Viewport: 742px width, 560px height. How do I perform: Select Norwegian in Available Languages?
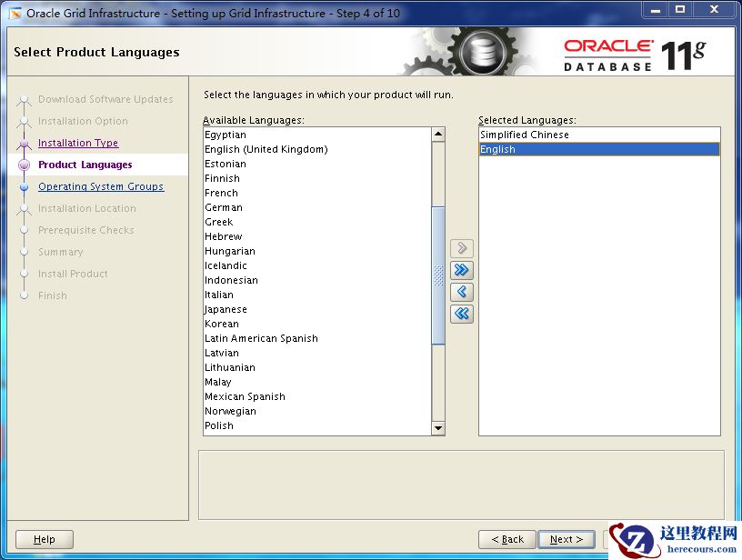click(x=317, y=412)
